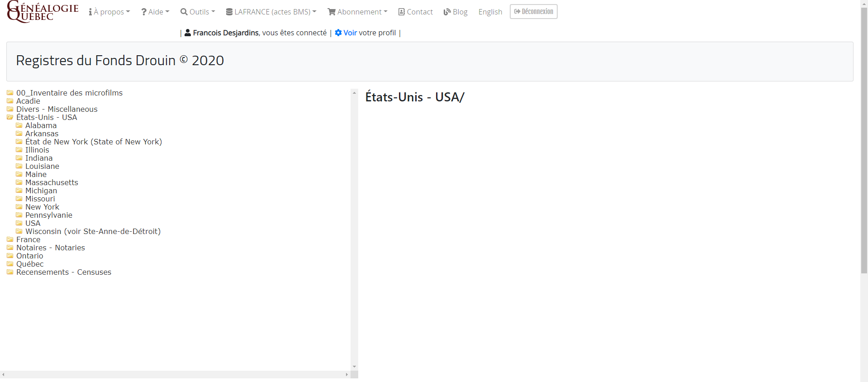Switch site language to English
This screenshot has height=382, width=868.
tap(490, 12)
